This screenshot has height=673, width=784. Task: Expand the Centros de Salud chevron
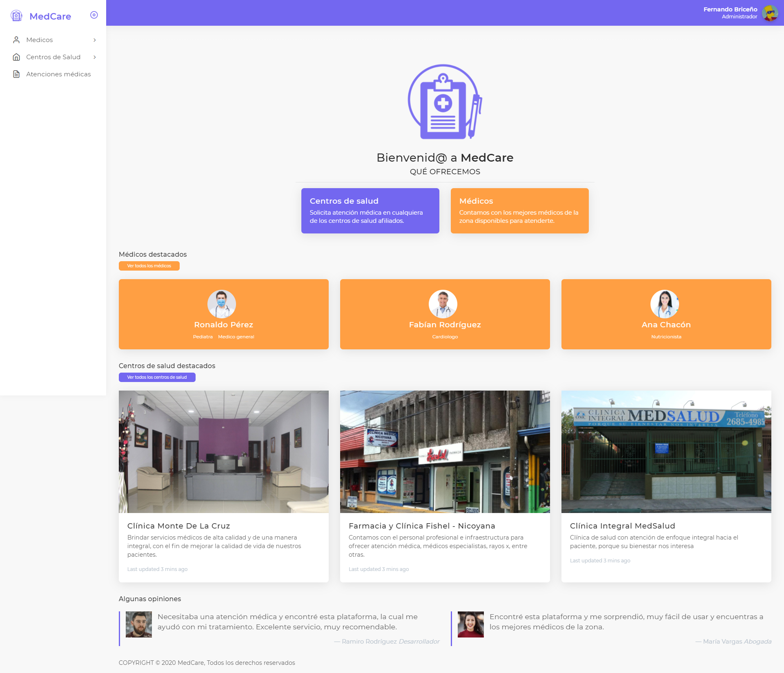click(x=95, y=57)
